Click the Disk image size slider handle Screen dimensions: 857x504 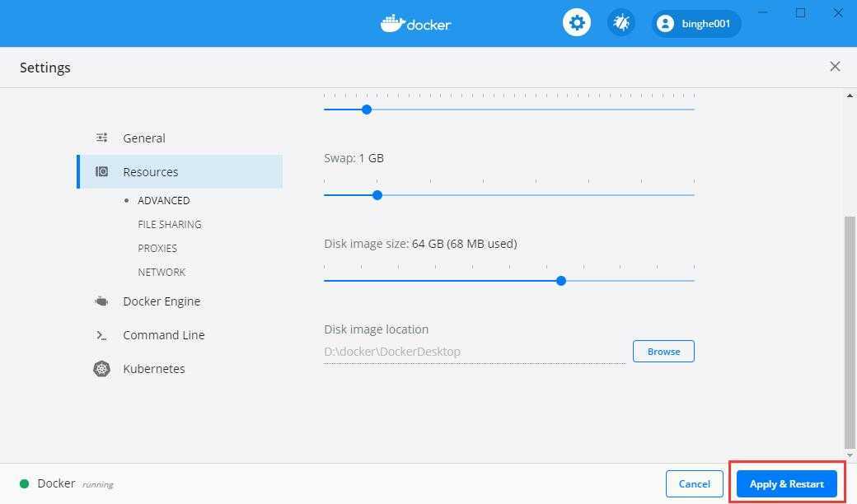561,281
